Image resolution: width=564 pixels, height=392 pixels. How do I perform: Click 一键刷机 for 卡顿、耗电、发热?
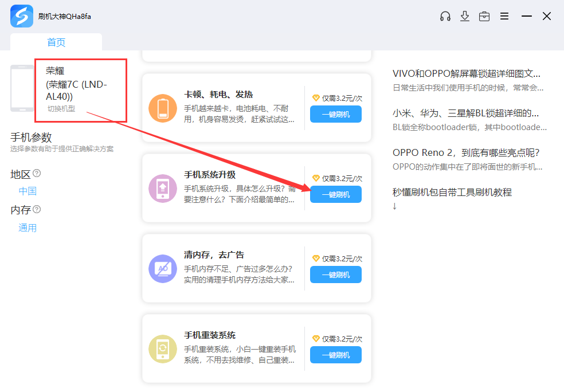[336, 115]
